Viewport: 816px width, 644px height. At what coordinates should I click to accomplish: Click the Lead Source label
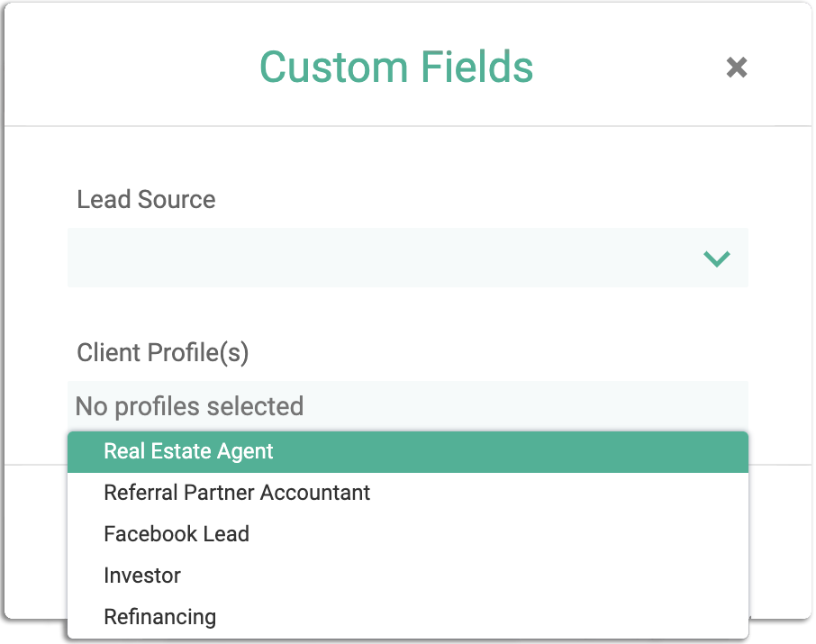pyautogui.click(x=146, y=199)
